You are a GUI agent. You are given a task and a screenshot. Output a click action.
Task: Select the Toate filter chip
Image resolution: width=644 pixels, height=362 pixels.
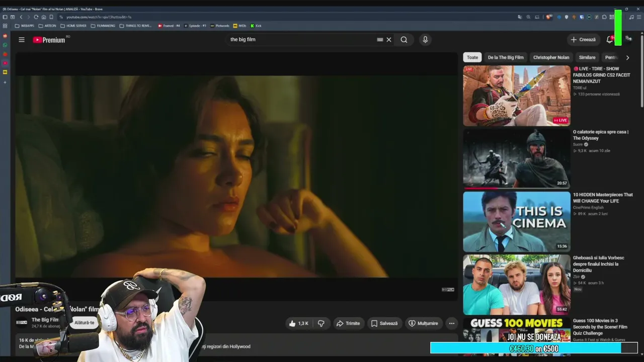point(472,57)
